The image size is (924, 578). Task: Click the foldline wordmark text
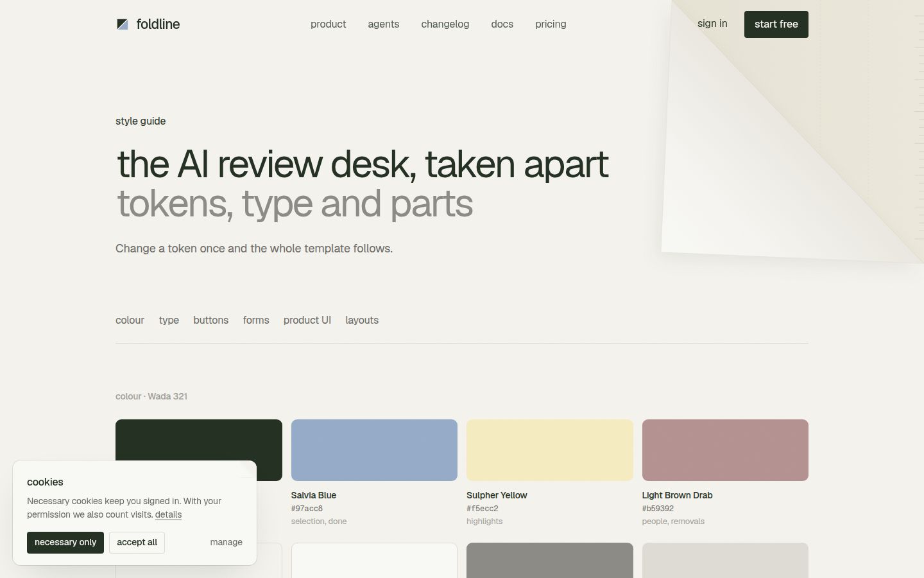(x=158, y=24)
